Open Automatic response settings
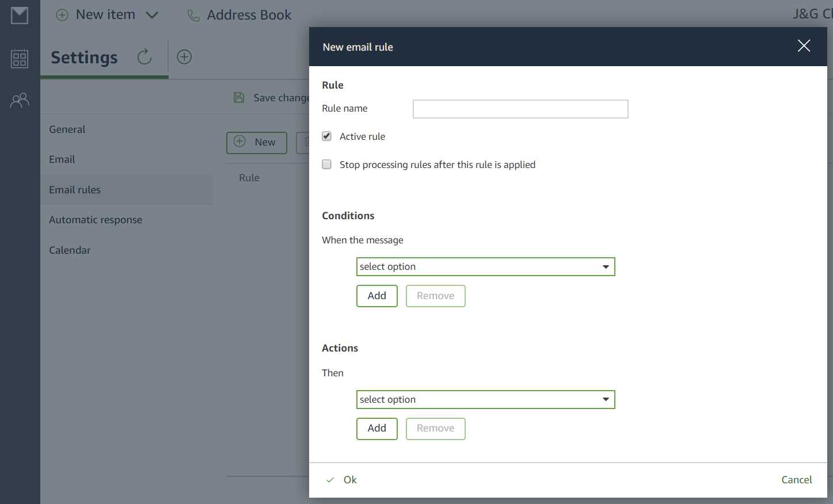This screenshot has height=504, width=833. click(96, 220)
